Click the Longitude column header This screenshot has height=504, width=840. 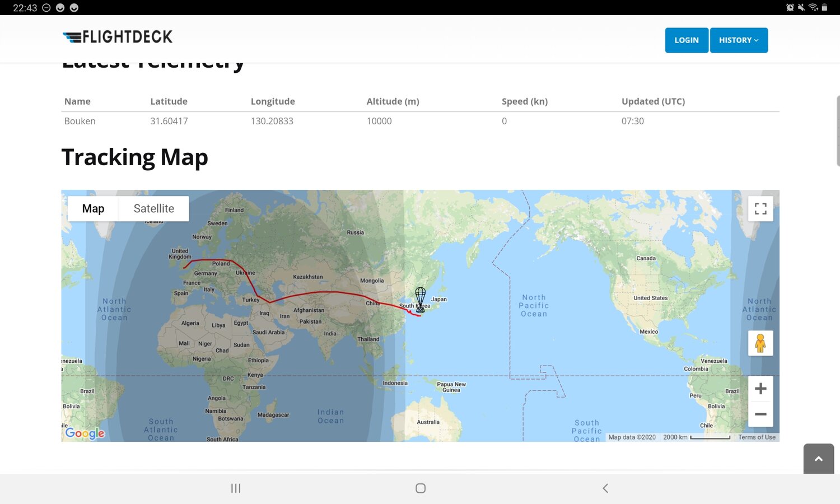pyautogui.click(x=273, y=101)
